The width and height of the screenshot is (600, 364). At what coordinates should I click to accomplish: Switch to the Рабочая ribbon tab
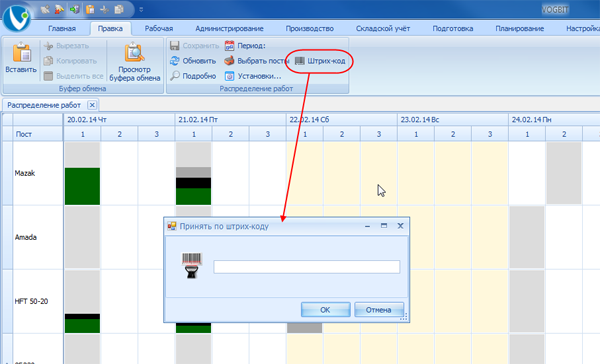159,29
